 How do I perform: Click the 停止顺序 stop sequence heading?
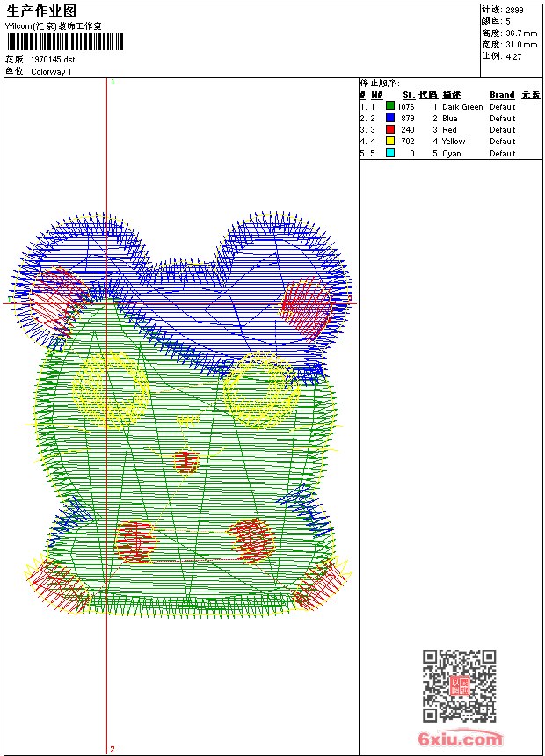pos(380,84)
